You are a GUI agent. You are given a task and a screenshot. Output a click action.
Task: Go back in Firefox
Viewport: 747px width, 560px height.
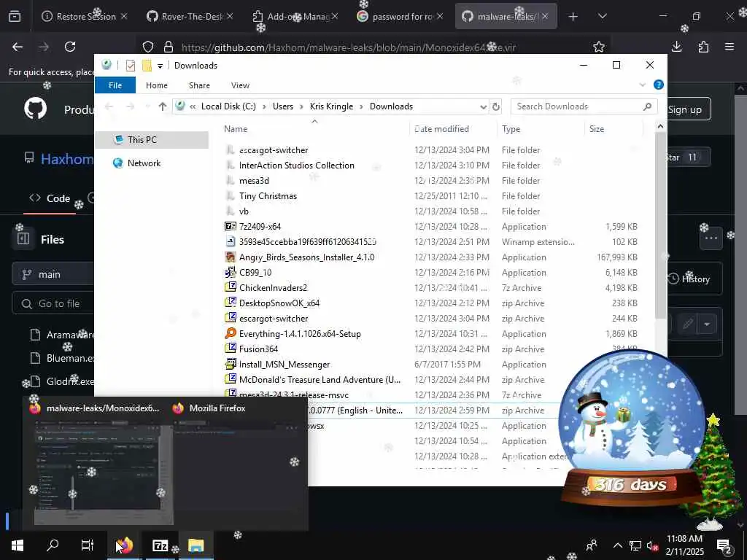18,47
